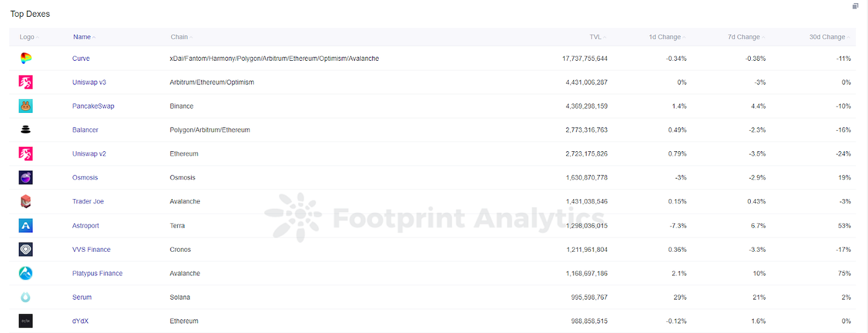Click the Serum droplet logo
This screenshot has width=868, height=333.
(x=25, y=297)
